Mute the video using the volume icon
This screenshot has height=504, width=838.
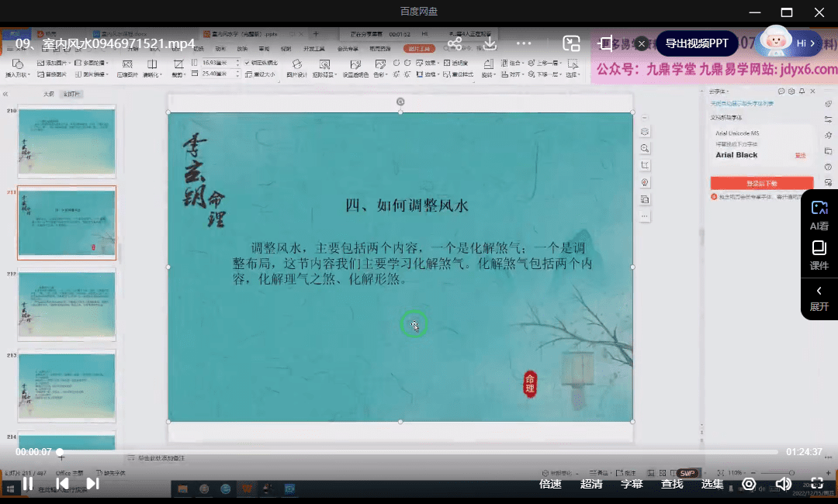pyautogui.click(x=784, y=484)
